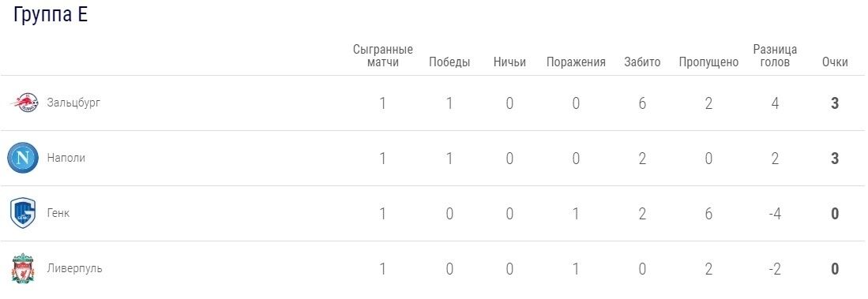The width and height of the screenshot is (868, 299).
Task: Sort by Поражения column header
Action: point(576,62)
